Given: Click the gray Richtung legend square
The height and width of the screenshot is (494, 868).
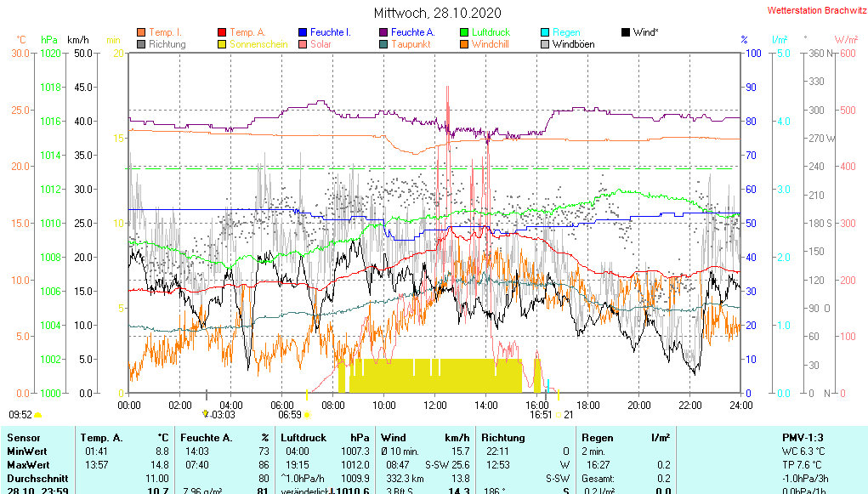Looking at the screenshot, I should [x=141, y=44].
